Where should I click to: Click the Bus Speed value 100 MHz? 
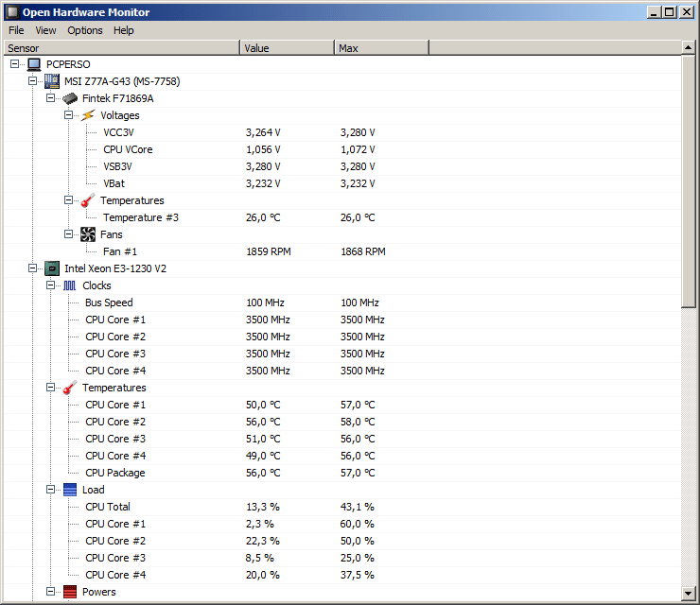[x=265, y=302]
